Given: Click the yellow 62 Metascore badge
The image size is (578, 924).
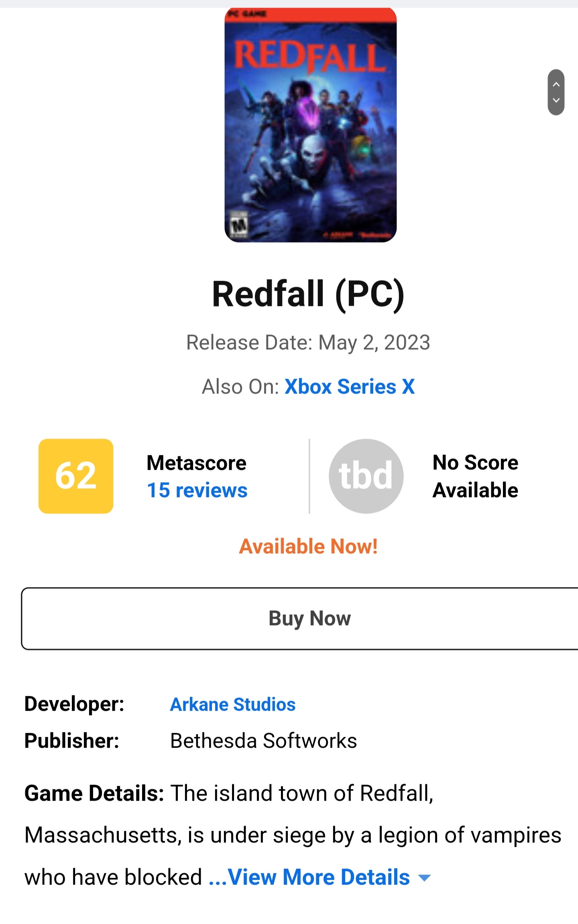Looking at the screenshot, I should 76,476.
